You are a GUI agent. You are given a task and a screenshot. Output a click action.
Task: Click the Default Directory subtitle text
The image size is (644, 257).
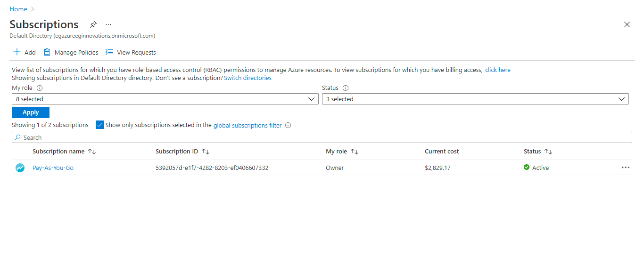(x=83, y=36)
